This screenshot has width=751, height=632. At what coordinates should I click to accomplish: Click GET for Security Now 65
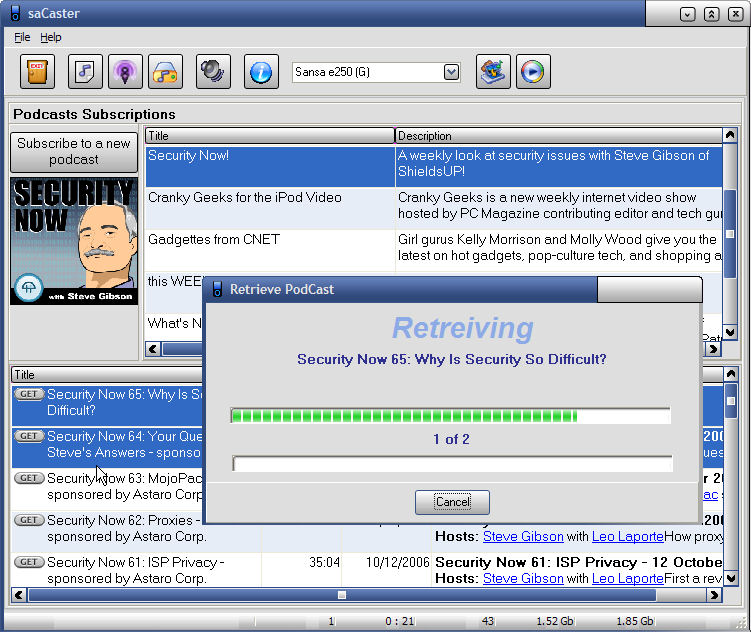[29, 394]
